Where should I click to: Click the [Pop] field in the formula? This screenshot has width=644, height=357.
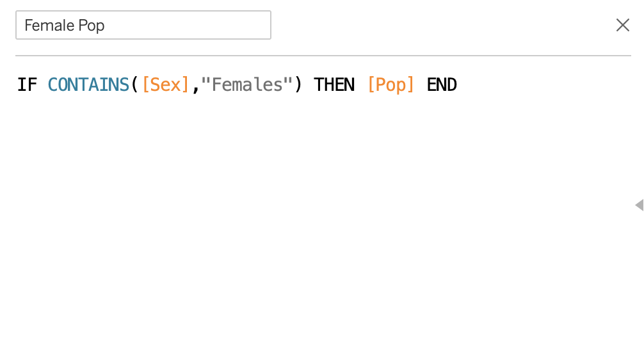390,84
